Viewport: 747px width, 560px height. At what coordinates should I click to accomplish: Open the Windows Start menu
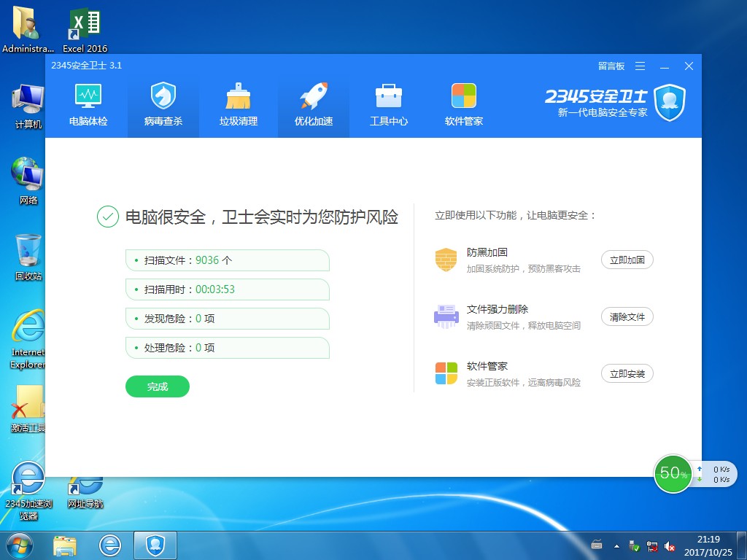(20, 545)
